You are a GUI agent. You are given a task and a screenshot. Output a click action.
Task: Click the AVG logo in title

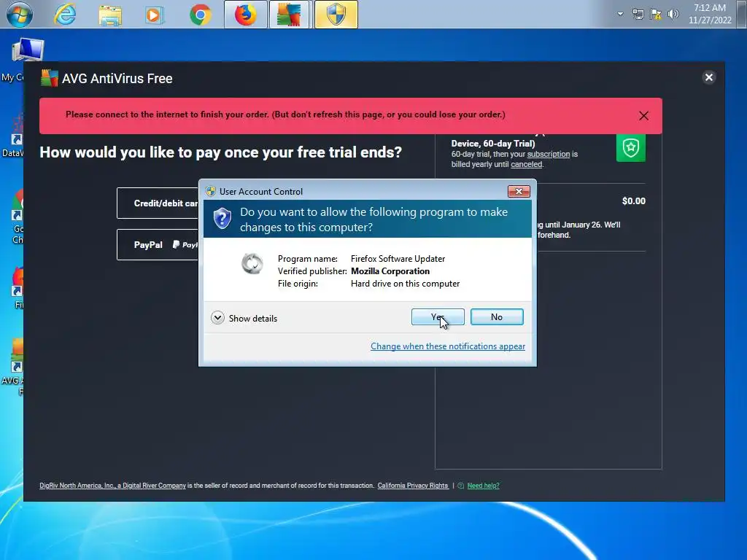click(49, 78)
